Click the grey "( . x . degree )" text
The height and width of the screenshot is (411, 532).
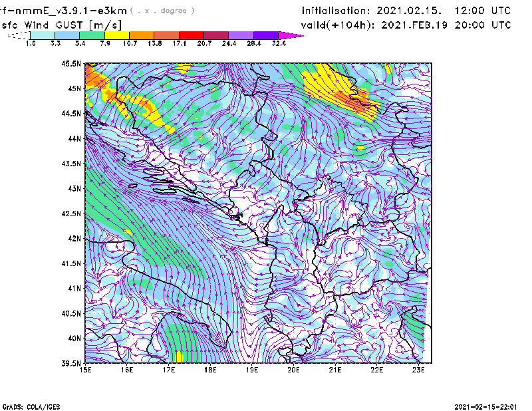tap(162, 11)
